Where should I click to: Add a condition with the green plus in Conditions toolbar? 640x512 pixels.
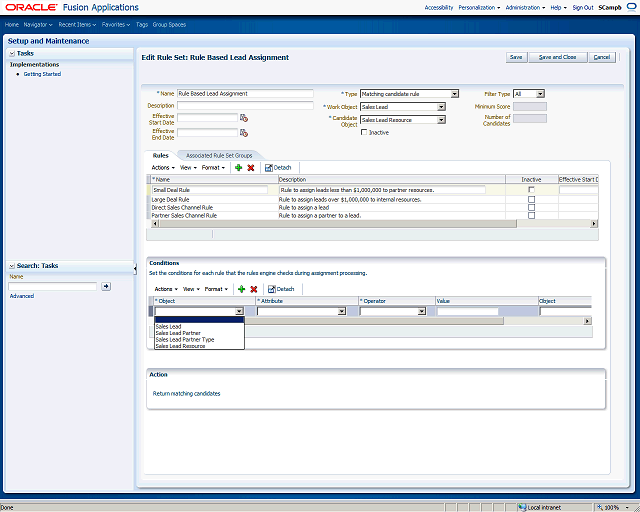[x=242, y=289]
